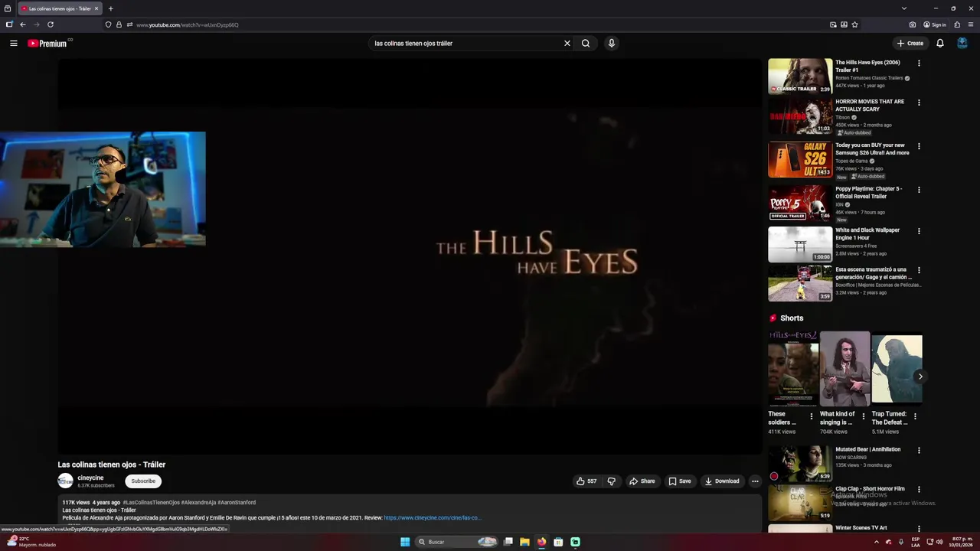Open Esta escena traumatizó video thumbnail

click(x=800, y=283)
